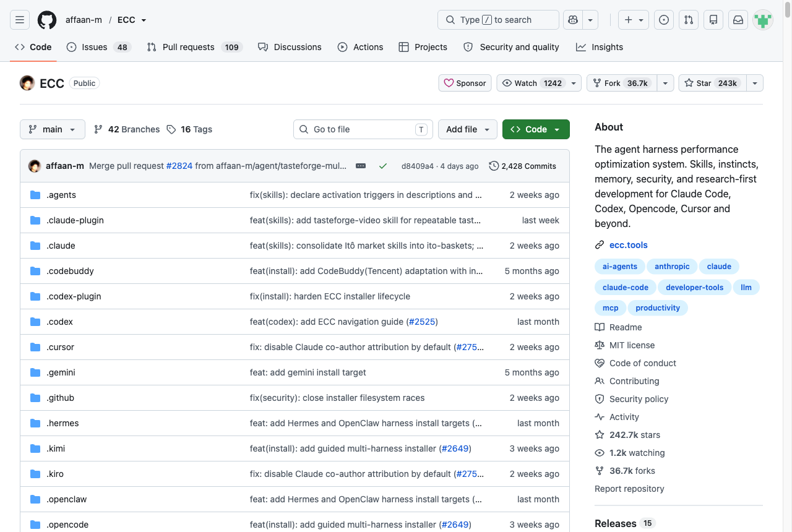Click the Activity pulse icon
The image size is (792, 532).
point(600,417)
